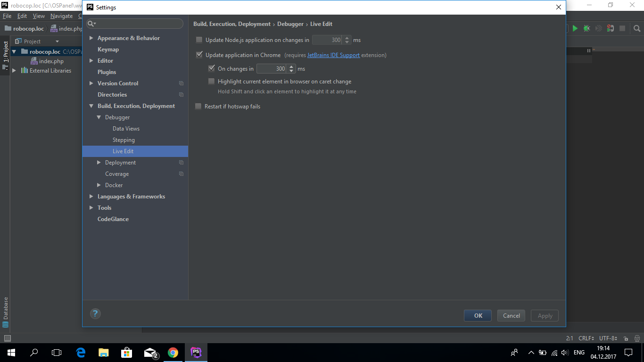Open Chrome from the taskbar

[173, 352]
